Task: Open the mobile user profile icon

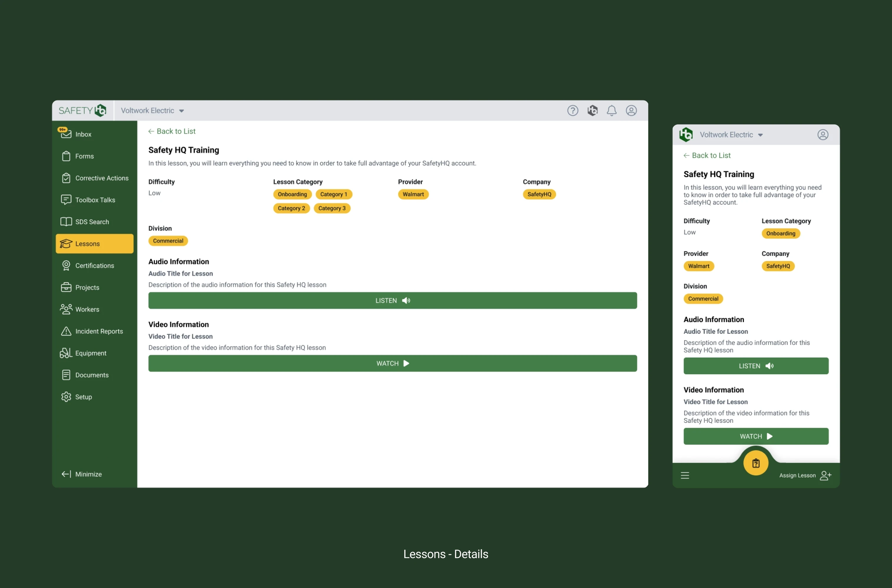Action: 822,135
